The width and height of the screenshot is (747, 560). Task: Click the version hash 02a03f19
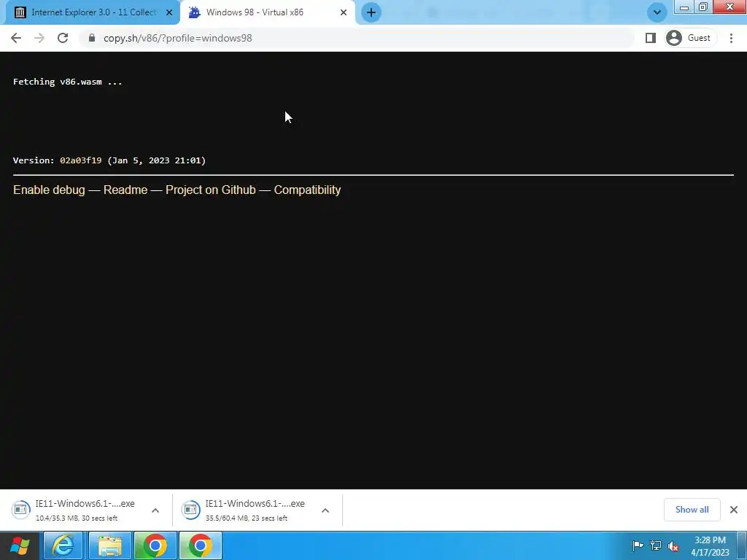coord(80,160)
